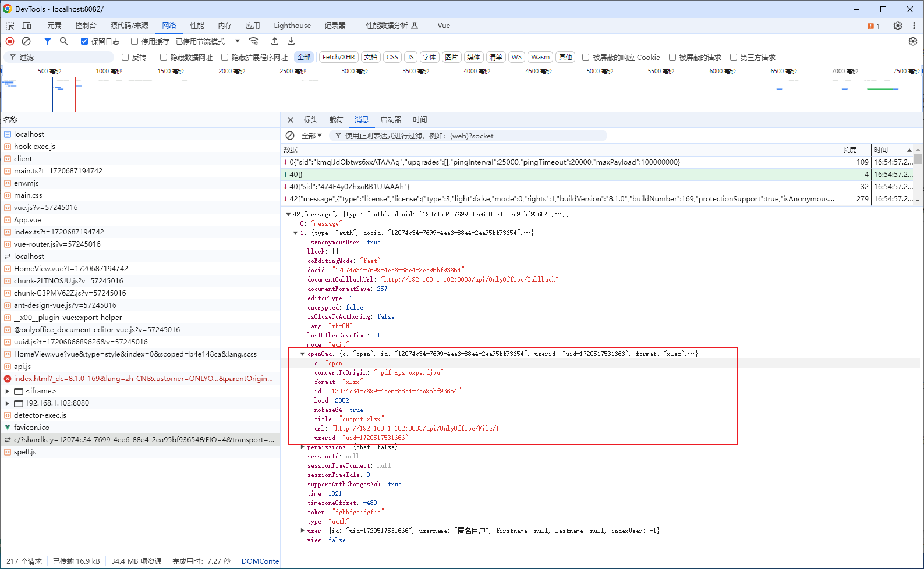Enable the 停用缓存 checkbox
Screen dimensions: 924x569
pyautogui.click(x=134, y=41)
